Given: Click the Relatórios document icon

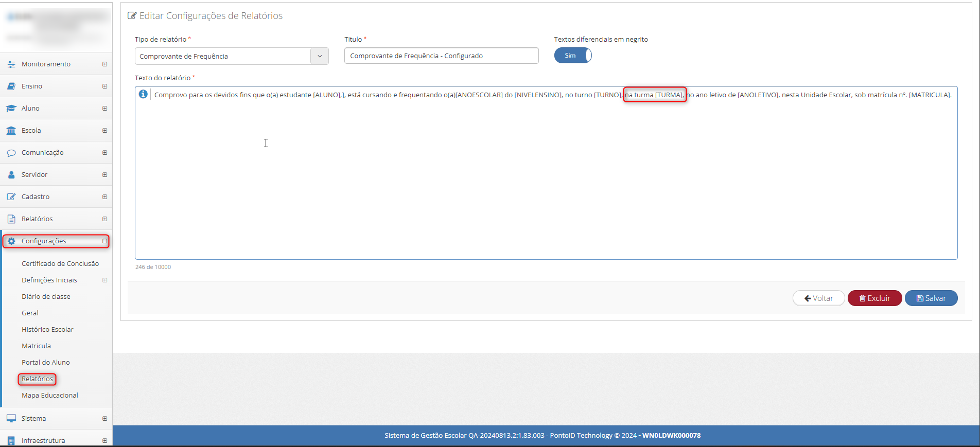Looking at the screenshot, I should (x=11, y=219).
